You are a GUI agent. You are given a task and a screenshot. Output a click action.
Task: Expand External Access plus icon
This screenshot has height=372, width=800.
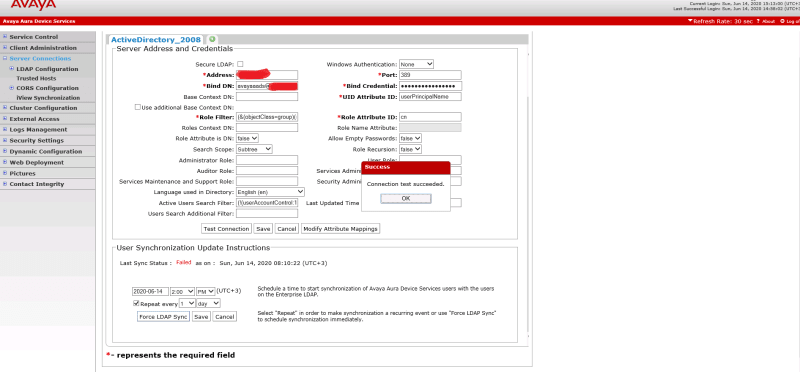click(x=5, y=119)
